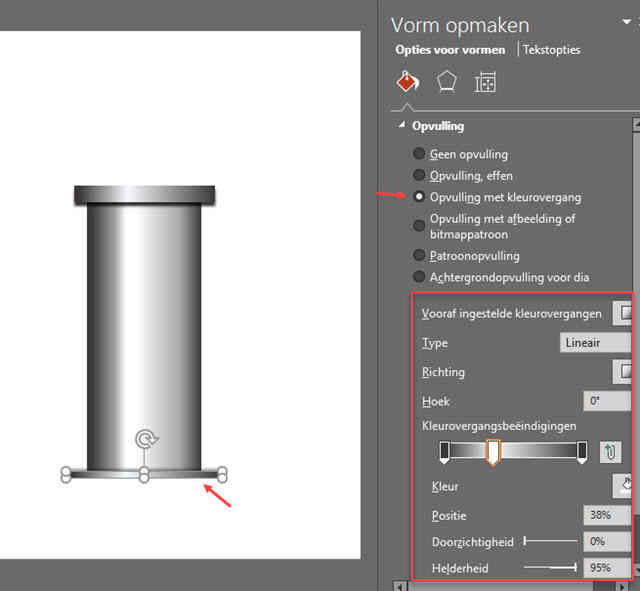640x591 pixels.
Task: Switch to Opties voor vormen tab
Action: pos(450,50)
